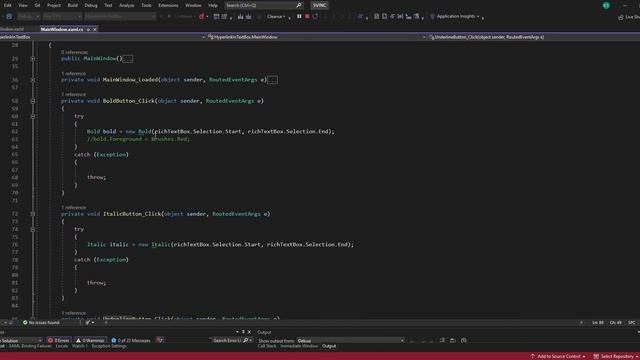Click the build IntelliSense filter icon in Error List
The height and width of the screenshot is (360, 640).
pyautogui.click(x=160, y=340)
